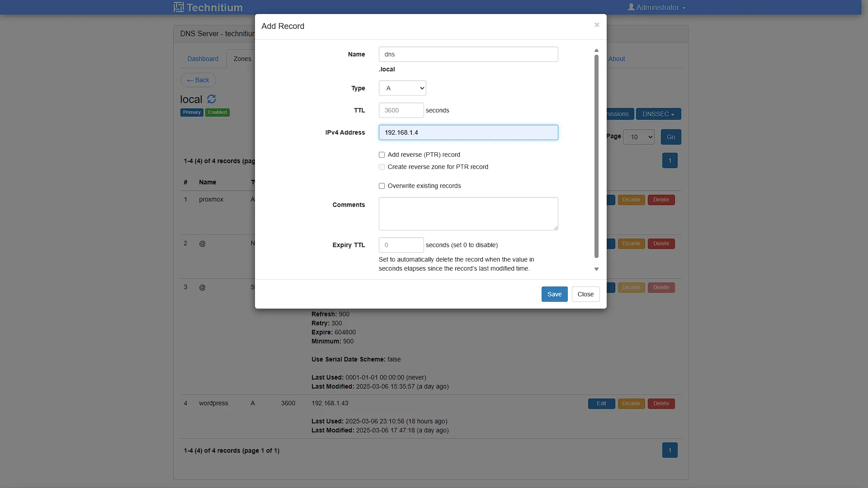Viewport: 868px width, 488px height.
Task: Click inside the Comments text area
Action: click(468, 214)
